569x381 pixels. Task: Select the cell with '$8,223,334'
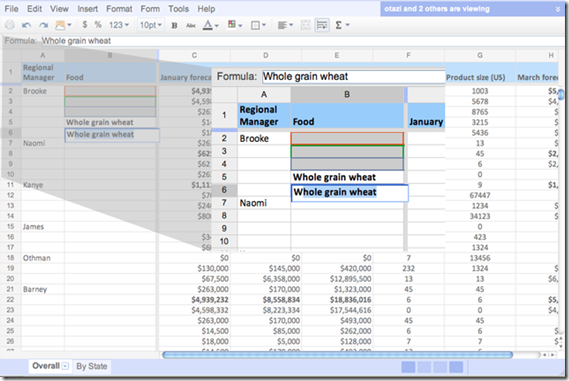(266, 310)
